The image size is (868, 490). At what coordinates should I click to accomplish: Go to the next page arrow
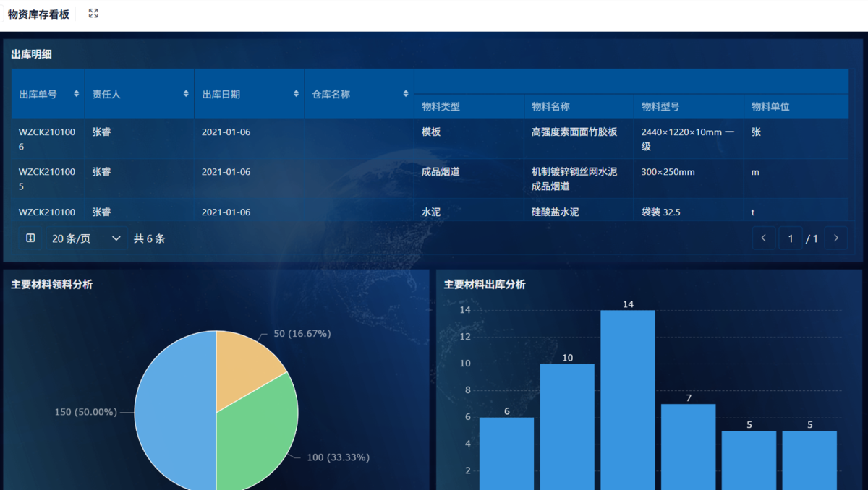tap(836, 238)
